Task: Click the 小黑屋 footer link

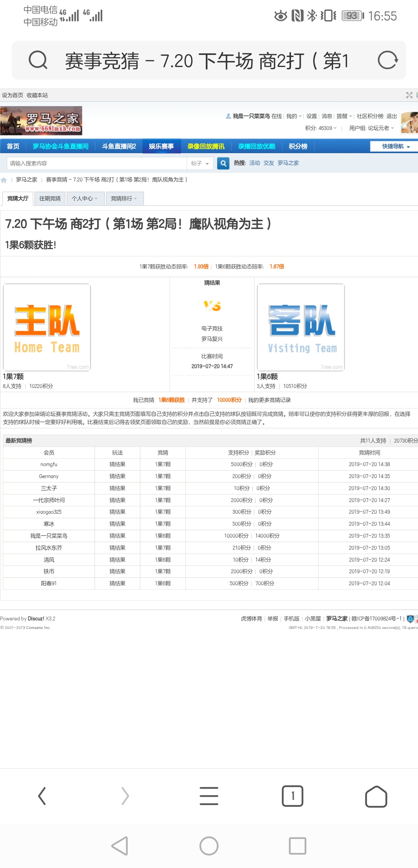Action: click(313, 619)
